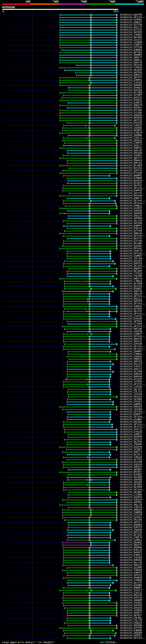
Task: Select hit label UniRef100_C1MKI8
Action: pyautogui.click(x=131, y=67)
